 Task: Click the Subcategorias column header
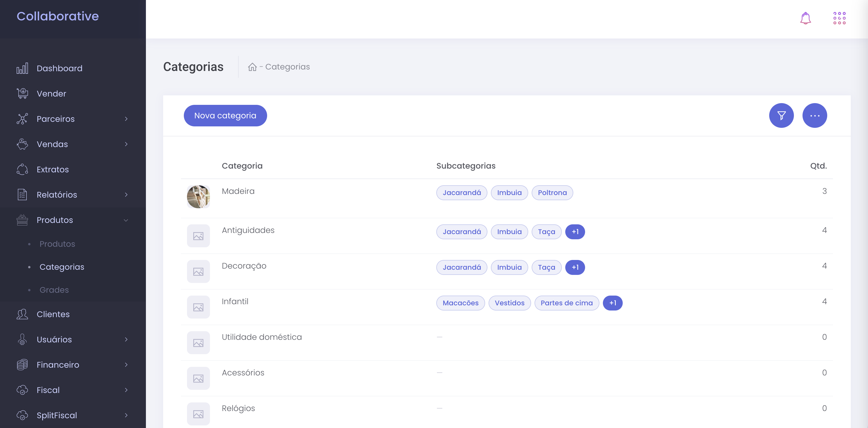[466, 166]
